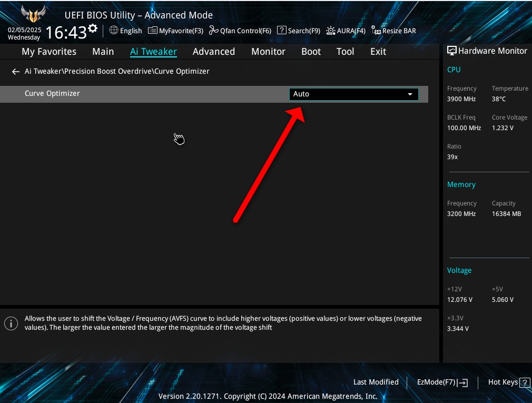
Task: Click the Curve Optimizer dropdown arrow
Action: 410,94
